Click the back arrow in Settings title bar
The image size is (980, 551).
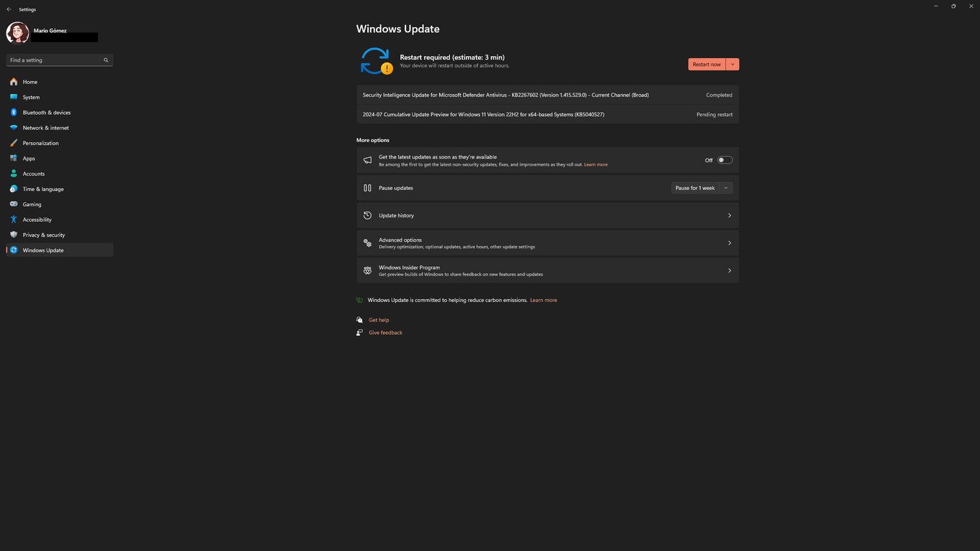tap(9, 9)
